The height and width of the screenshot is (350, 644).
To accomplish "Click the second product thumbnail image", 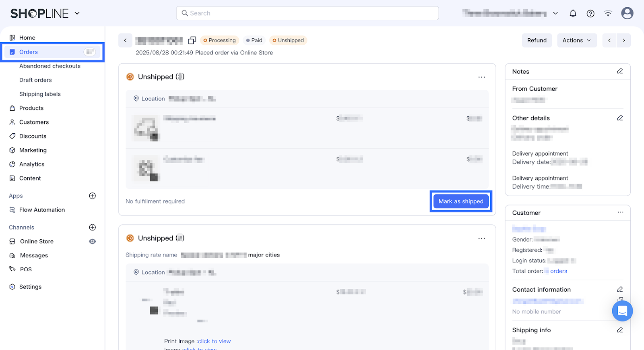I will tap(146, 168).
